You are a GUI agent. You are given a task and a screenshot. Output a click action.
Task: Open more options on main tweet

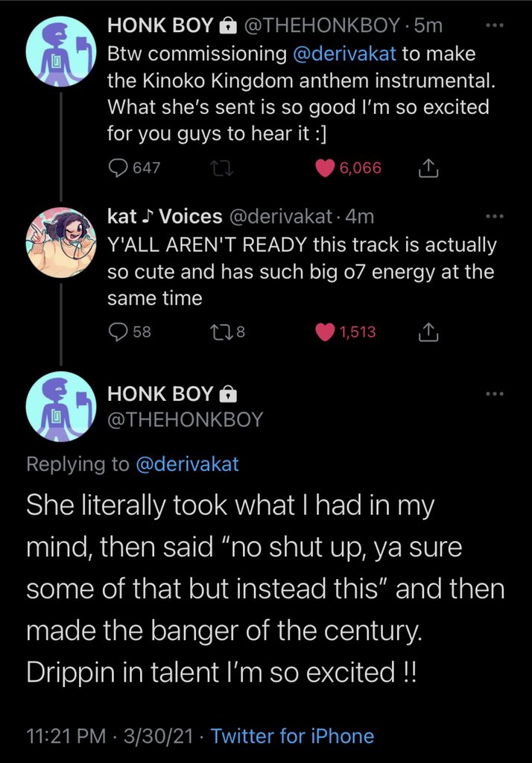(494, 394)
